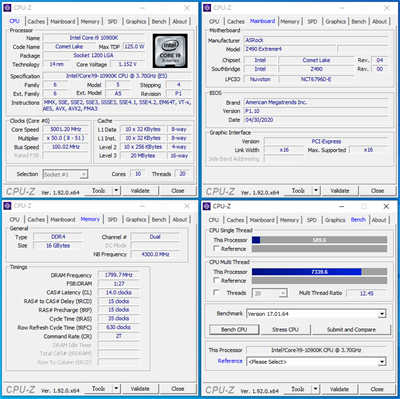Screen dimensions: 400x399
Task: Click the CAS# Latency value 14.0 clocks
Action: click(119, 292)
